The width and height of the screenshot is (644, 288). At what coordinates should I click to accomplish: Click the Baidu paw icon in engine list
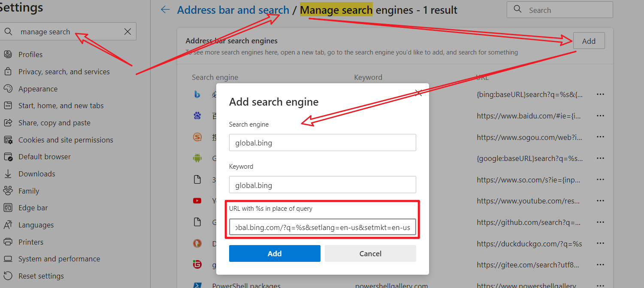click(x=197, y=115)
